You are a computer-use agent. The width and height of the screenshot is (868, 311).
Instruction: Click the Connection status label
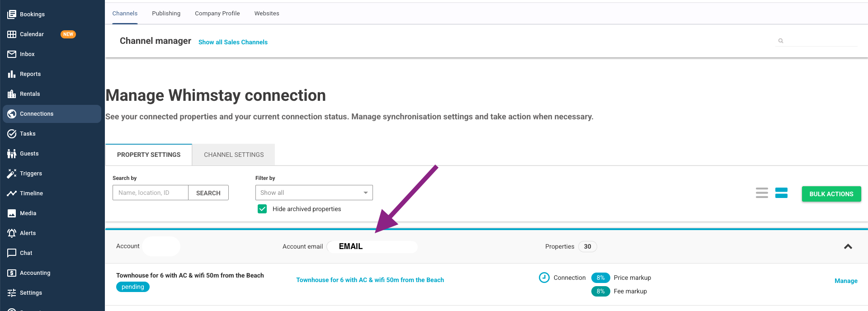[570, 278]
